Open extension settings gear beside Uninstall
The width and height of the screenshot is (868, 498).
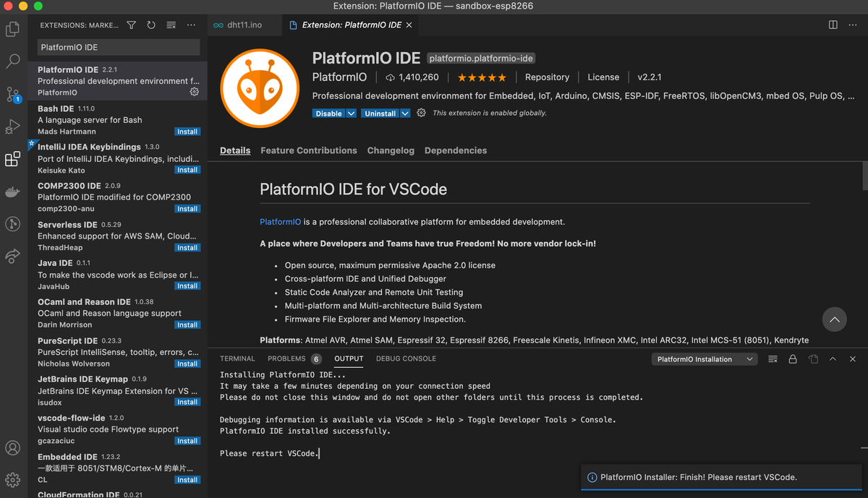tap(421, 113)
